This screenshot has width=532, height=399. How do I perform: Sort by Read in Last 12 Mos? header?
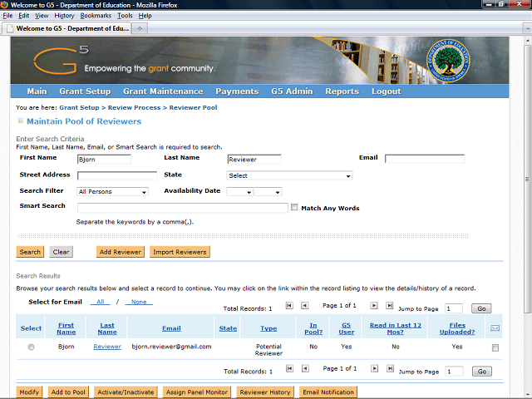(396, 328)
